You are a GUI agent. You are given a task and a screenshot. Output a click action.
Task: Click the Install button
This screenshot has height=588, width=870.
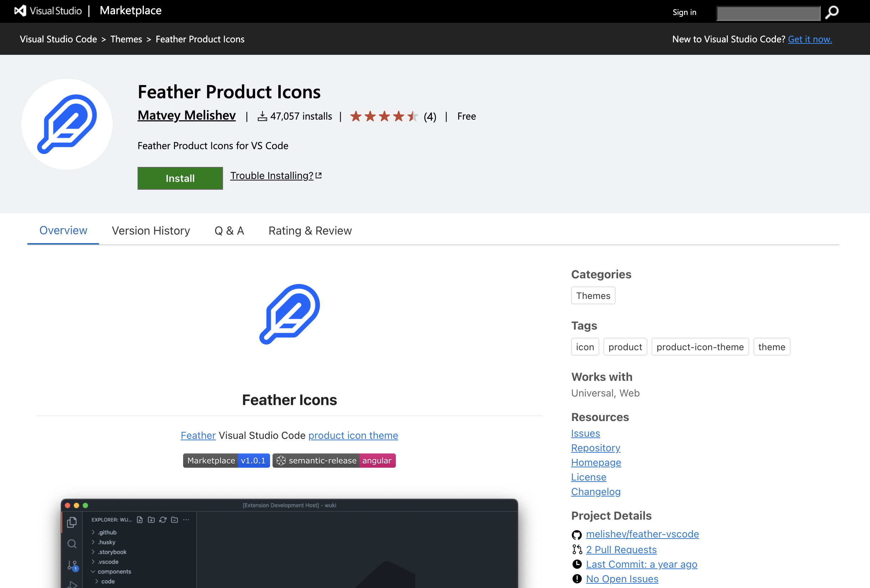tap(180, 178)
